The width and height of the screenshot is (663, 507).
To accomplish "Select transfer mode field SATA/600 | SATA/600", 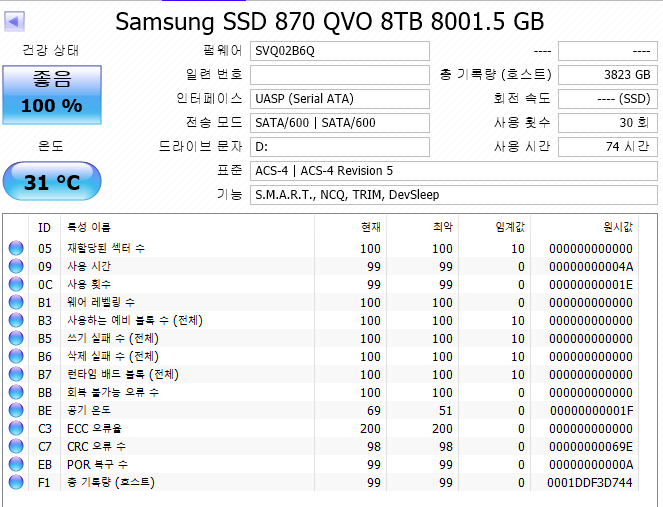I will (x=340, y=123).
